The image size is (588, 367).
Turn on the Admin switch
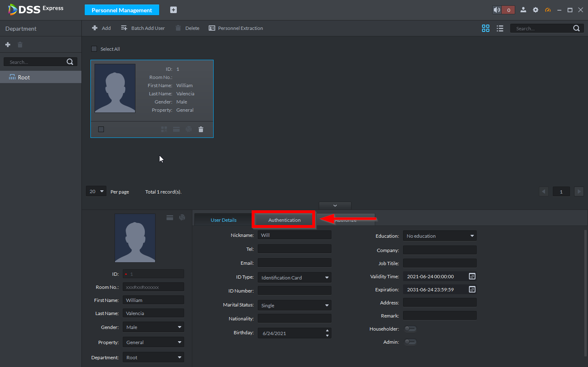410,342
